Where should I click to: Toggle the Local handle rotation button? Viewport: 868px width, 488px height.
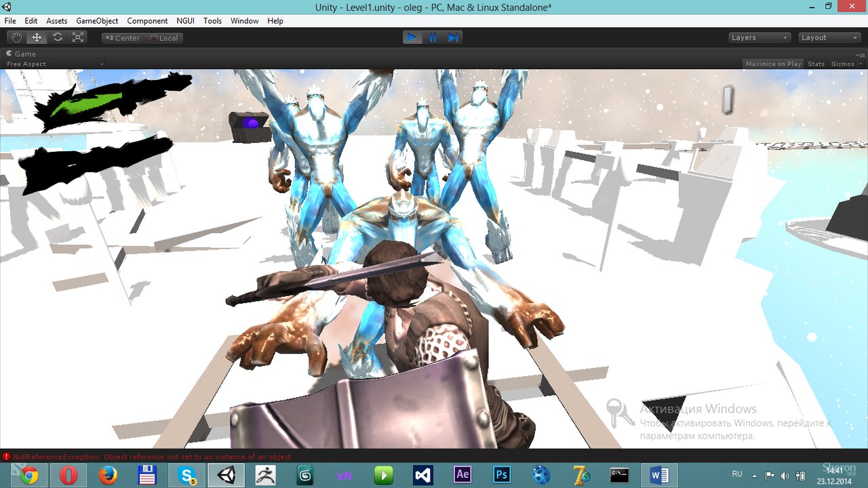point(163,38)
